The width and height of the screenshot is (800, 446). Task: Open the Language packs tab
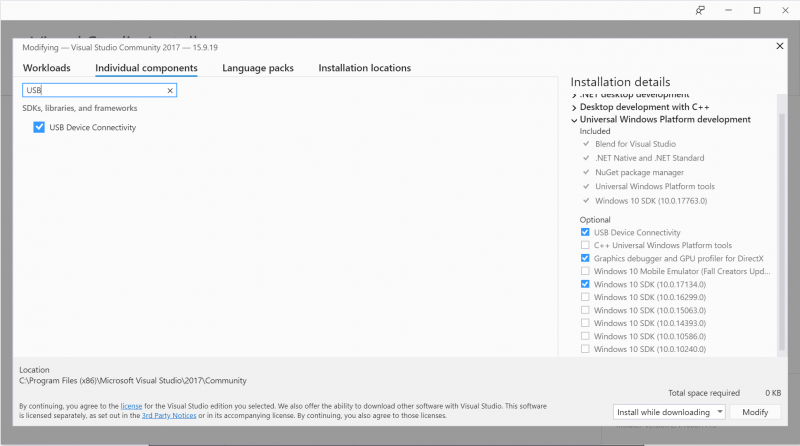(x=258, y=68)
